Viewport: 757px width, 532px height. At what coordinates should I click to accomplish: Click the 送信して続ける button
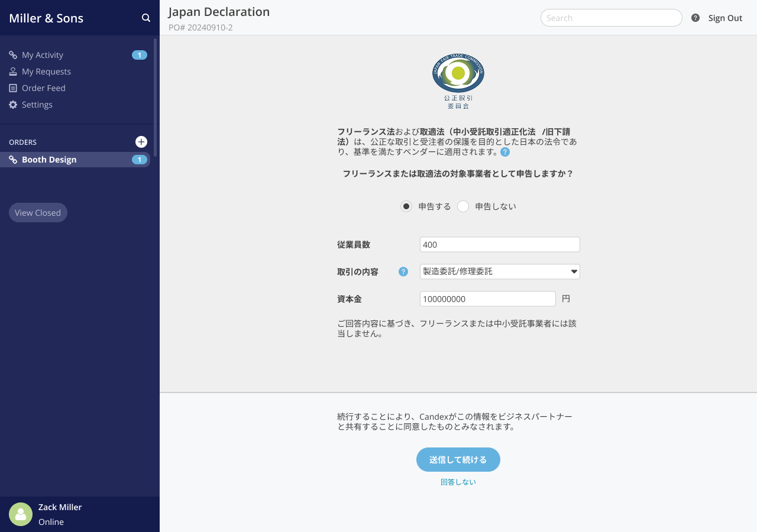point(458,459)
